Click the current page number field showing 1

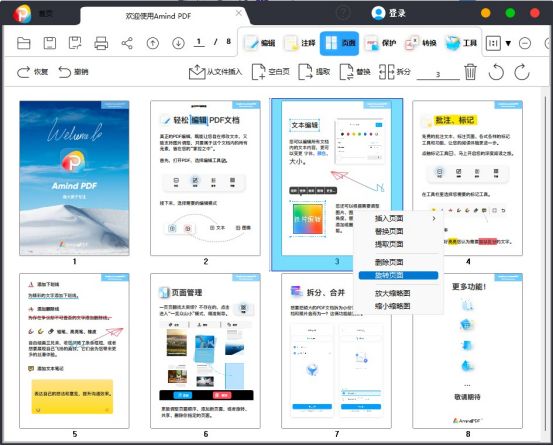coord(199,42)
